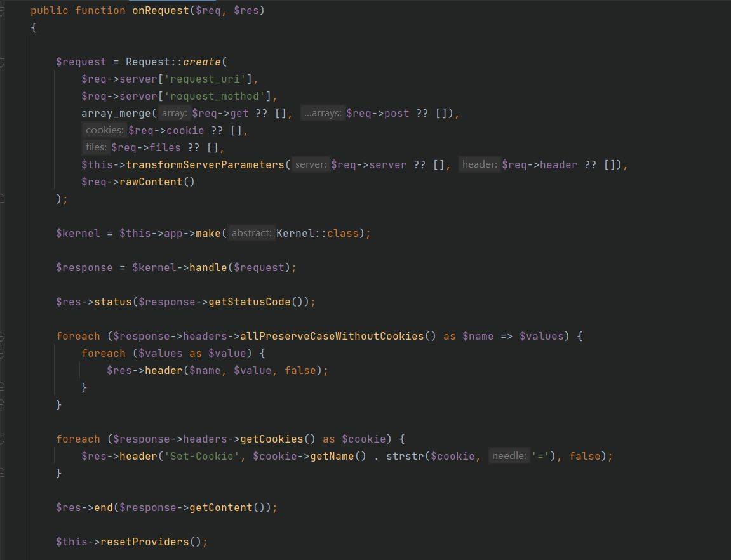Click the Request::create method name
Image resolution: width=731 pixels, height=560 pixels.
coord(202,62)
